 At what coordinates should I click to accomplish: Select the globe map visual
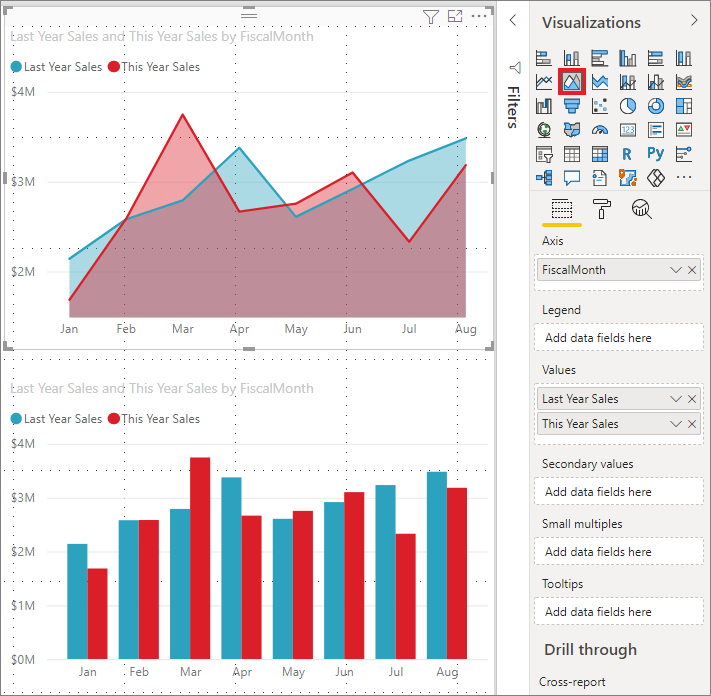click(x=544, y=130)
